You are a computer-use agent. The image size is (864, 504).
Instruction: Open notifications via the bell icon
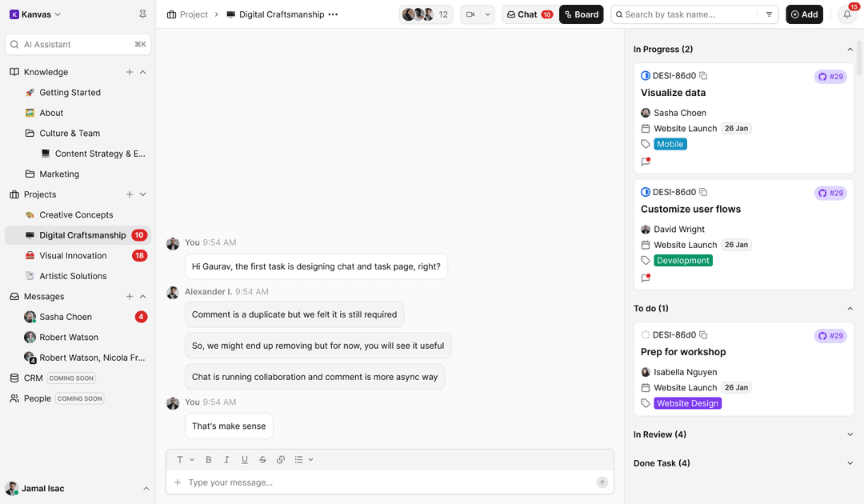tap(846, 14)
